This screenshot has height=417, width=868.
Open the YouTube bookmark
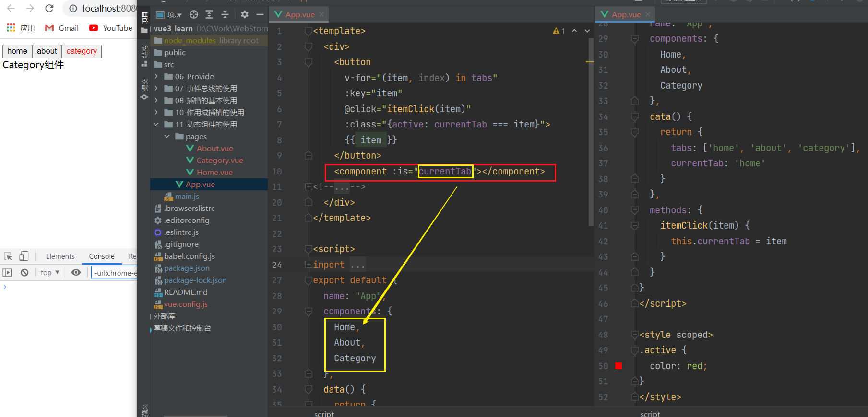[111, 28]
